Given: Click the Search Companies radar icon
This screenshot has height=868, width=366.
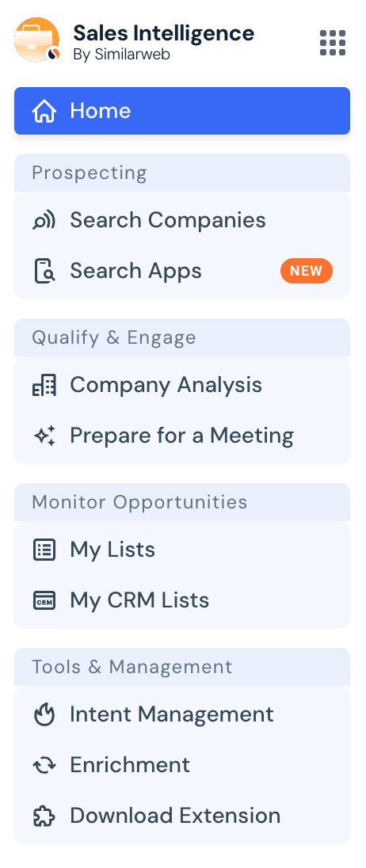Looking at the screenshot, I should point(44,220).
